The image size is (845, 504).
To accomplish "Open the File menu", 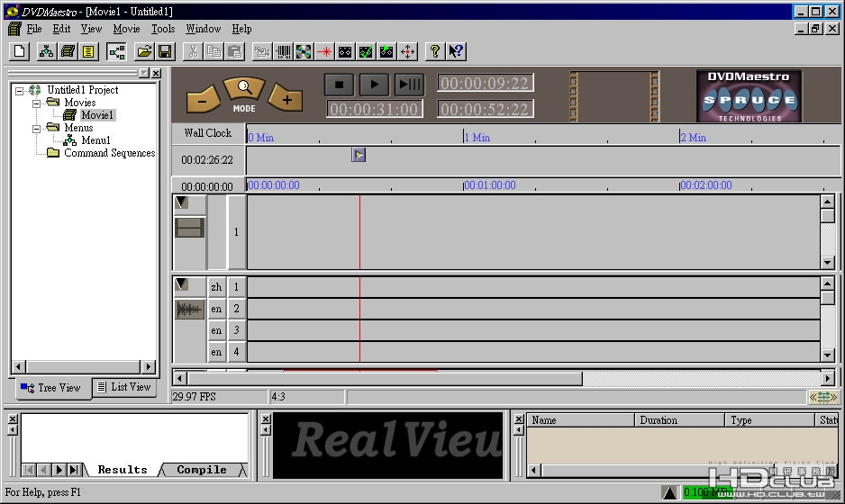I will [x=34, y=29].
